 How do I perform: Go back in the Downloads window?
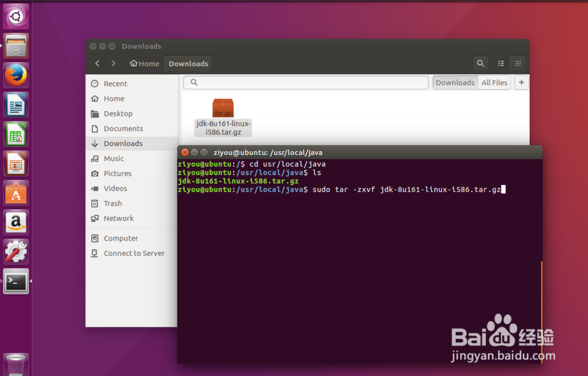98,63
